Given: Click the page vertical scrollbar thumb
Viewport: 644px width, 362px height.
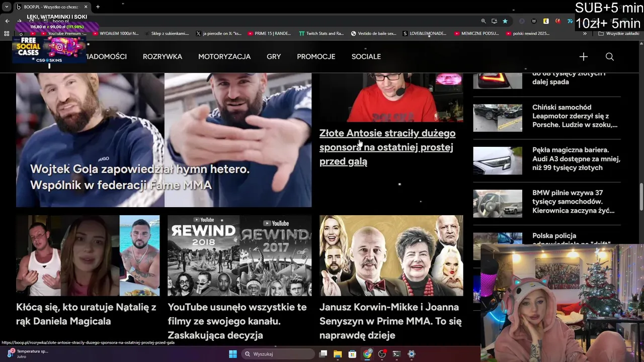Looking at the screenshot, I should click(641, 197).
